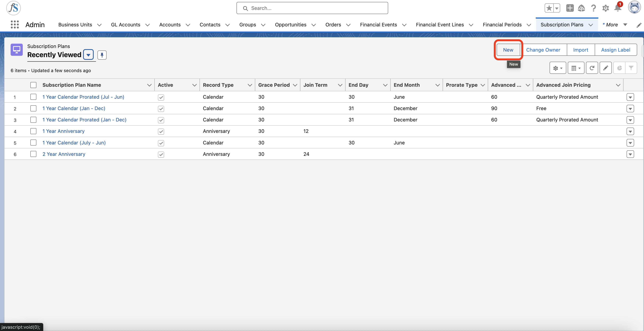Click the fS logo icon

(x=13, y=8)
